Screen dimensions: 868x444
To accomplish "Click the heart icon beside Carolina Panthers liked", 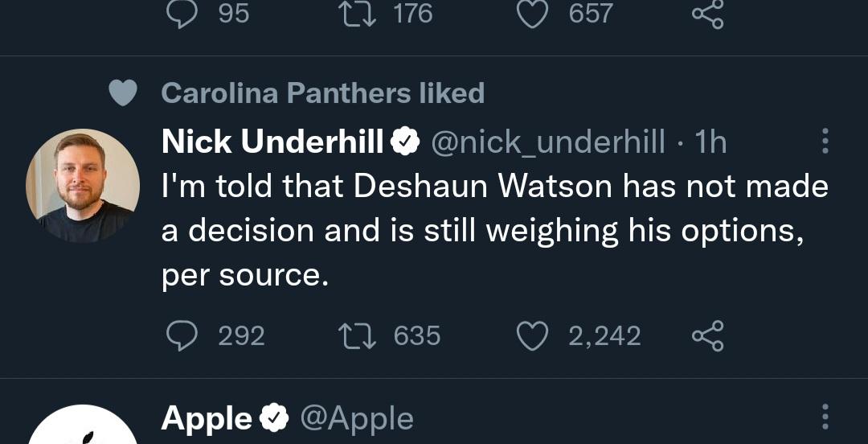I will point(123,93).
